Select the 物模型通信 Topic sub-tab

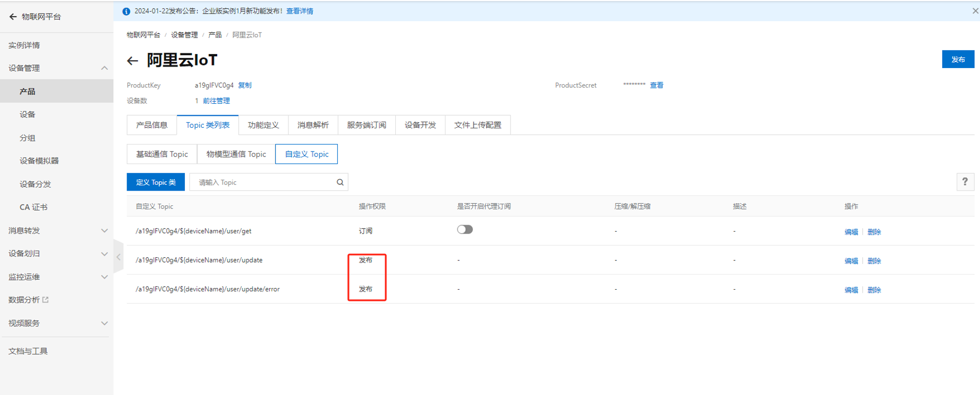(x=236, y=154)
